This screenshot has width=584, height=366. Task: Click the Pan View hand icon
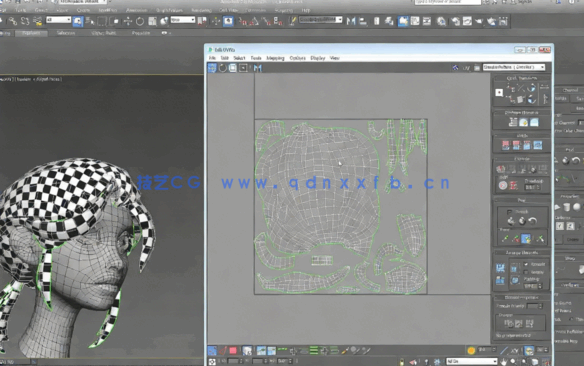[504, 361]
